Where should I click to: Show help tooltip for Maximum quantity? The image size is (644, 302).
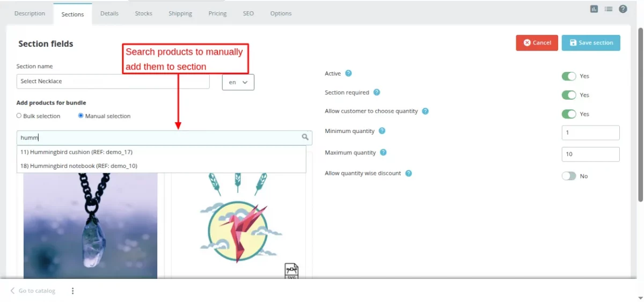(383, 152)
